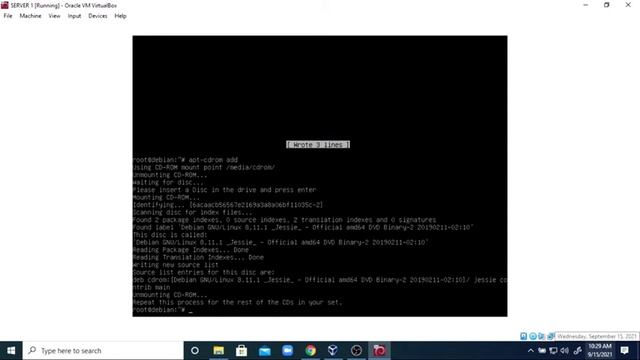This screenshot has height=360, width=640.
Task: Click 'This disc is called:' terminal line
Action: pyautogui.click(x=170, y=235)
